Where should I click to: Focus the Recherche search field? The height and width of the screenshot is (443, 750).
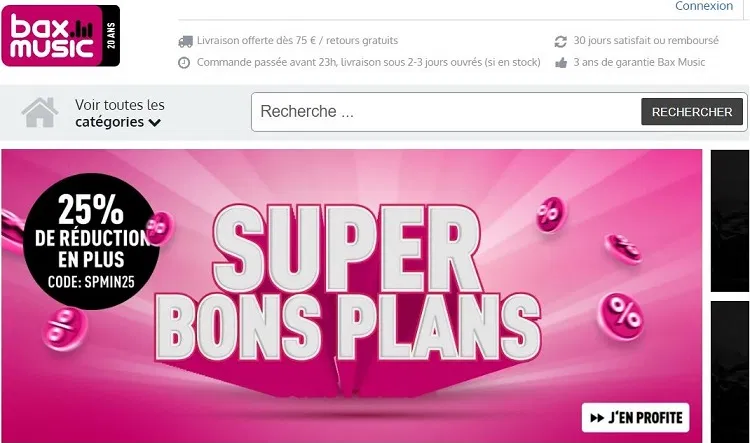point(446,112)
